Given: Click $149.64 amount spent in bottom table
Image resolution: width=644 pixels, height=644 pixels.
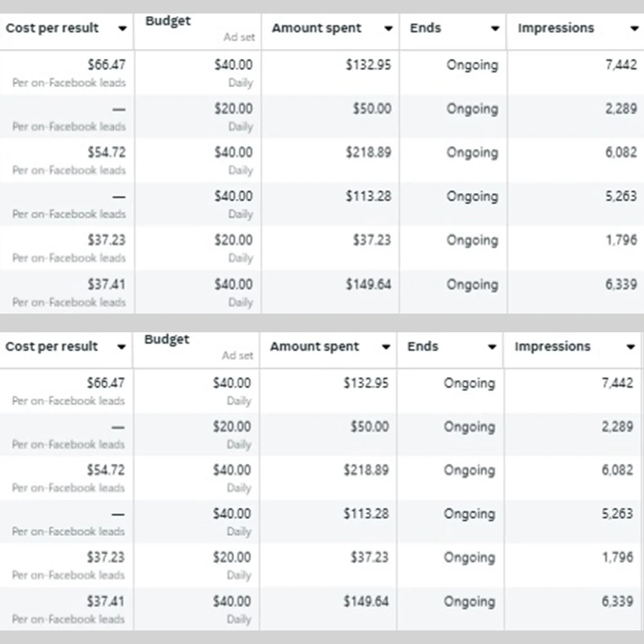Looking at the screenshot, I should click(x=366, y=601).
